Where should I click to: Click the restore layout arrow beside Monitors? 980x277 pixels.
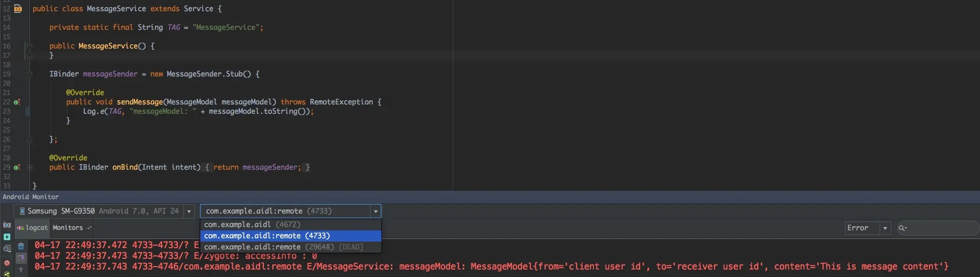pos(89,228)
